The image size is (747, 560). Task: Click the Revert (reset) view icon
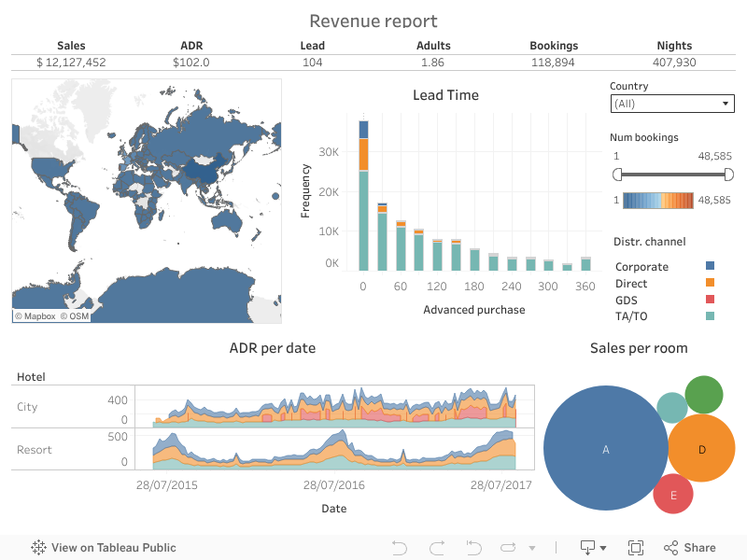tap(473, 548)
